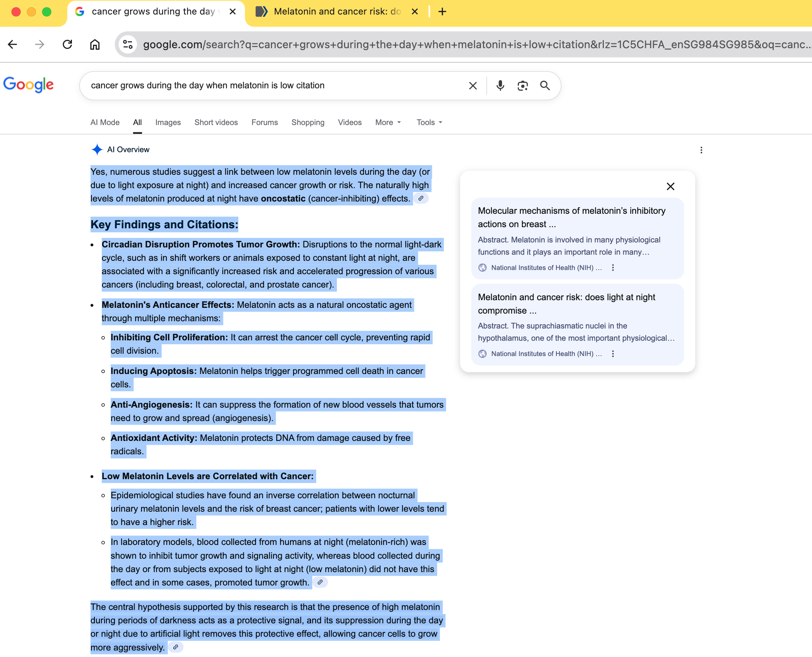Open the Tools dropdown
This screenshot has width=812, height=657.
(x=429, y=122)
